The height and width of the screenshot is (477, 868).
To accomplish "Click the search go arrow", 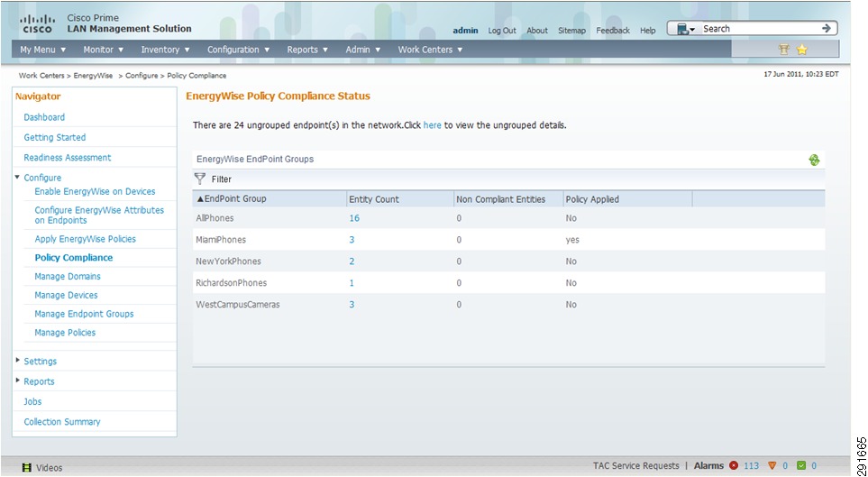I will click(x=827, y=28).
